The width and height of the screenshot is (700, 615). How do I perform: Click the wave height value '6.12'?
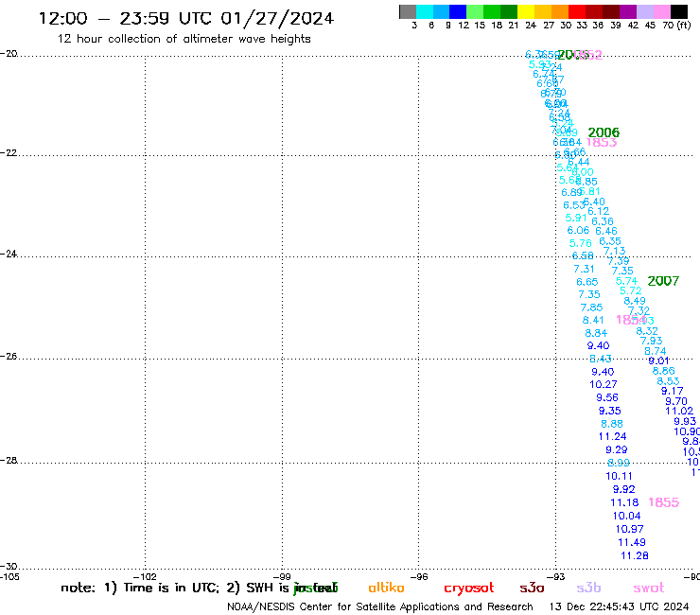(x=598, y=211)
